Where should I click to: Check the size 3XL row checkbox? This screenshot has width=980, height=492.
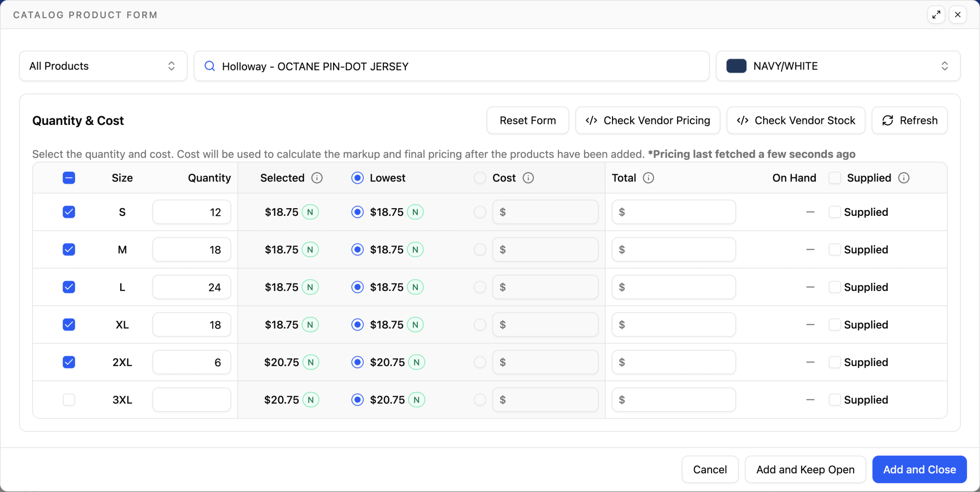(69, 400)
